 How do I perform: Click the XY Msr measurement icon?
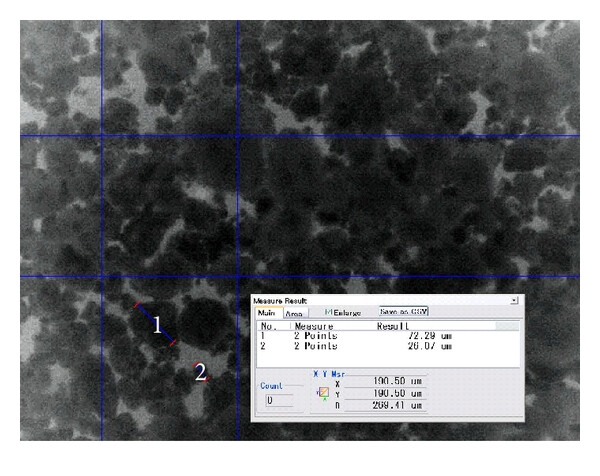click(323, 393)
